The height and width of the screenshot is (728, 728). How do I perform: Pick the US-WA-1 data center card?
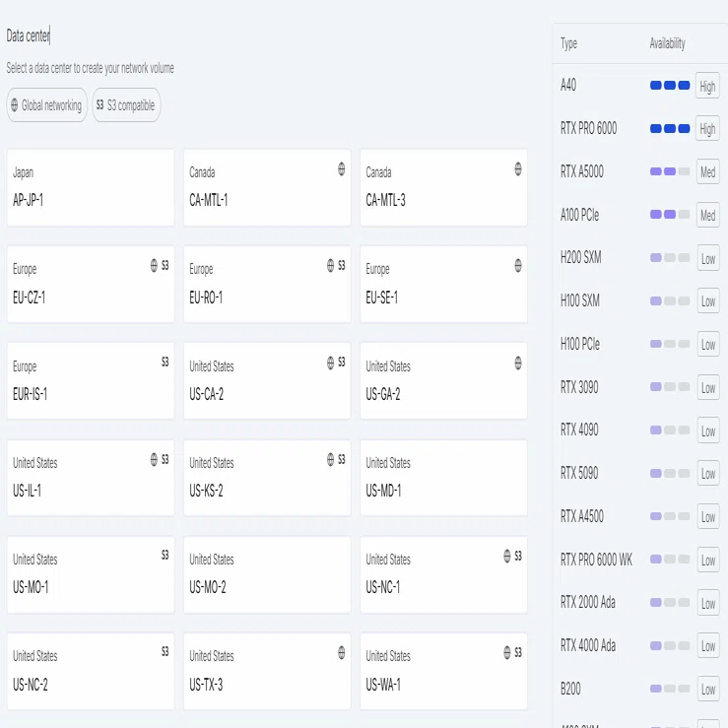pyautogui.click(x=443, y=671)
